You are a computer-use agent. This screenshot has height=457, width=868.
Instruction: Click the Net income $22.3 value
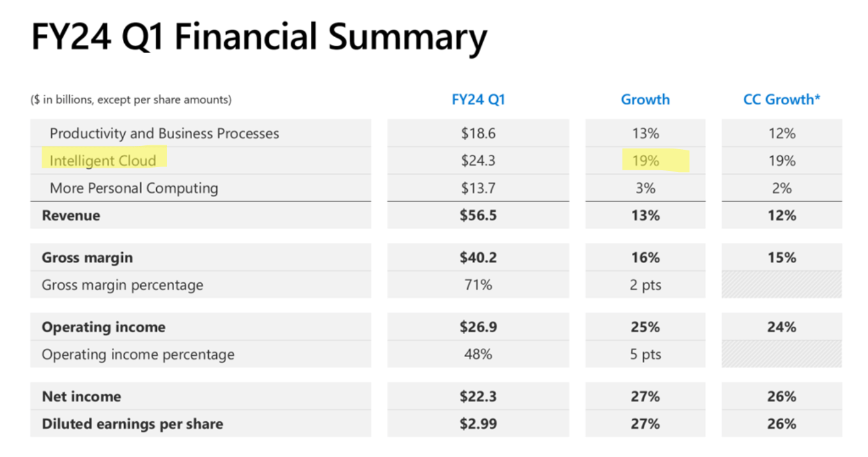point(478,397)
